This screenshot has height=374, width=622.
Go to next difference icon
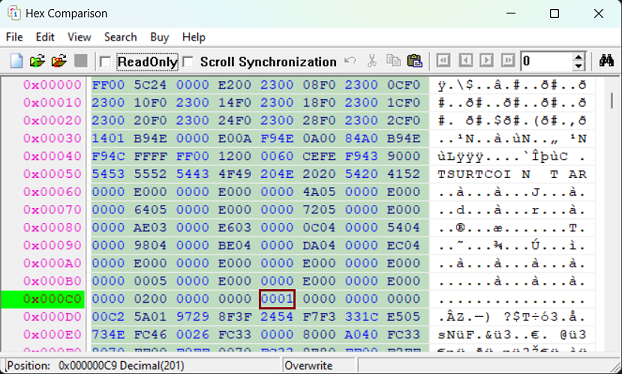coord(486,61)
